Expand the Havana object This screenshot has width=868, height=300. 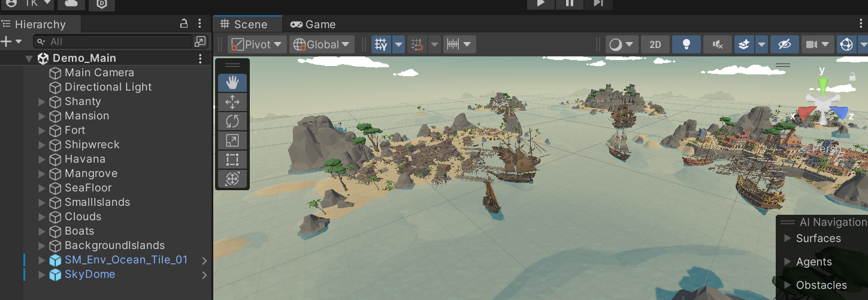[41, 160]
